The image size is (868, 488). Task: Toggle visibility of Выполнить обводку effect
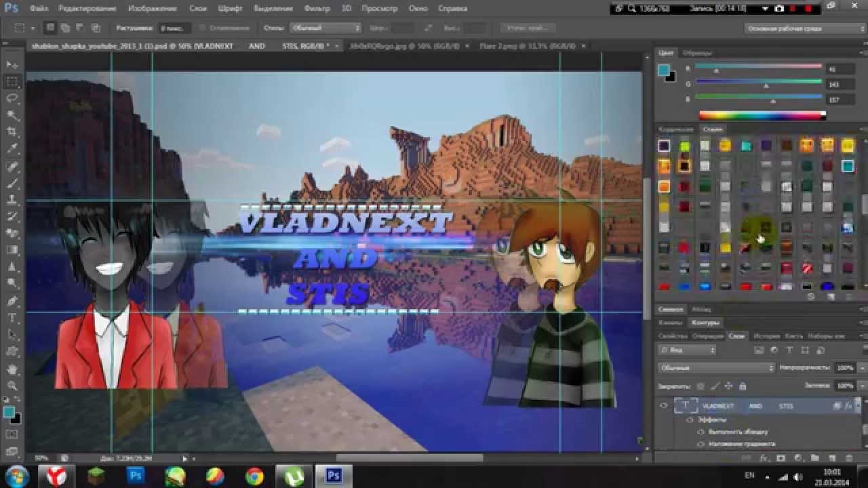(x=701, y=432)
